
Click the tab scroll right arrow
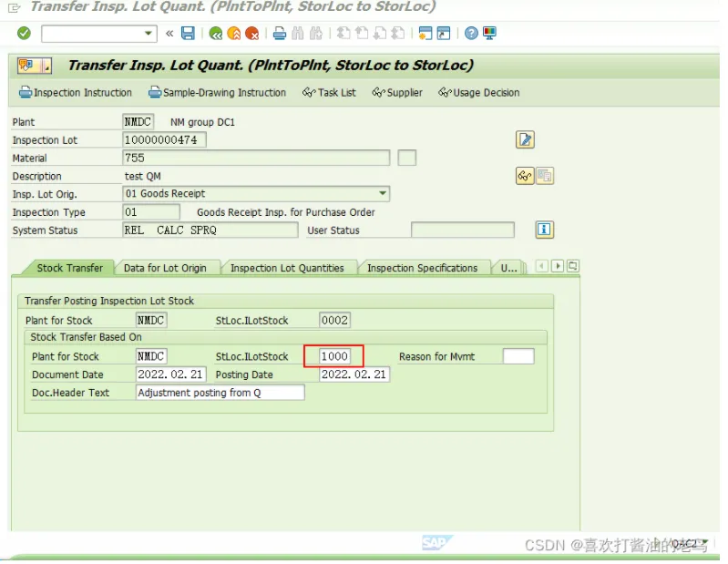pyautogui.click(x=558, y=266)
